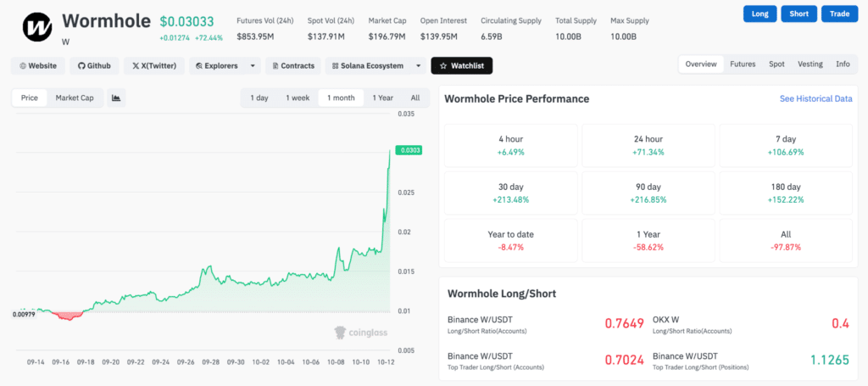Click the Wormhole Price Performance heading
The height and width of the screenshot is (386, 868).
(x=517, y=98)
